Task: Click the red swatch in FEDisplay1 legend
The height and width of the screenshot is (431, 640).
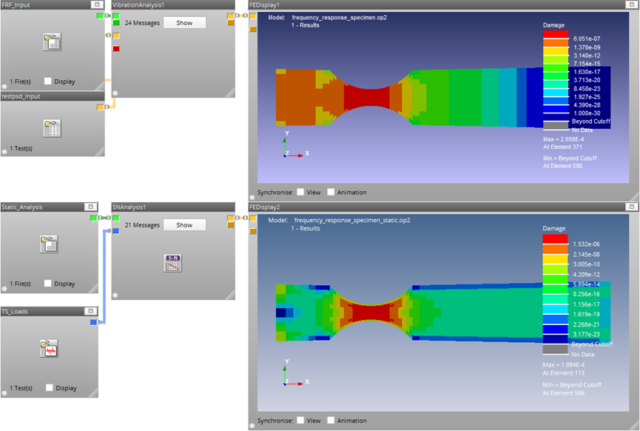Action: (556, 34)
